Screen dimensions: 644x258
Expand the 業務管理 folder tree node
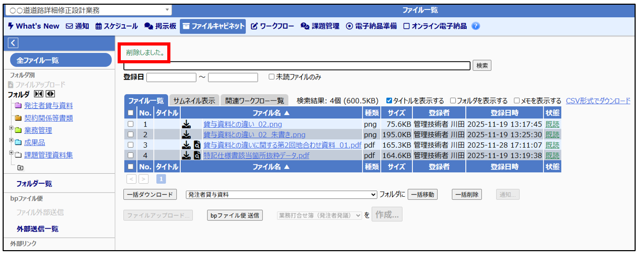click(x=11, y=129)
